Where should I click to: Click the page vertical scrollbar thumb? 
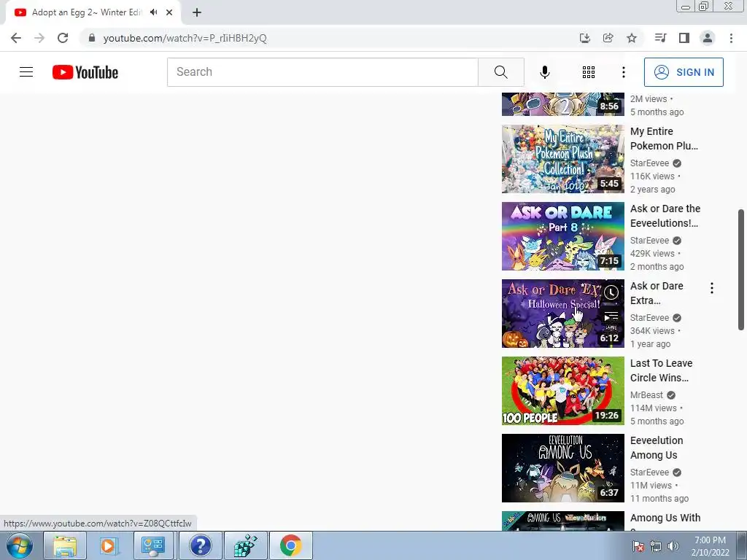[741, 270]
